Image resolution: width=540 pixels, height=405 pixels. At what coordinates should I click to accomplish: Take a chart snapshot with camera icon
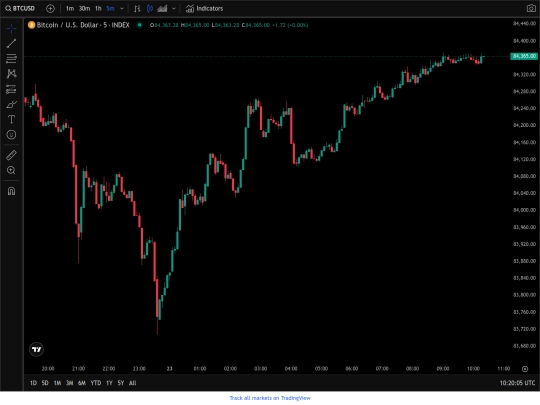click(531, 9)
